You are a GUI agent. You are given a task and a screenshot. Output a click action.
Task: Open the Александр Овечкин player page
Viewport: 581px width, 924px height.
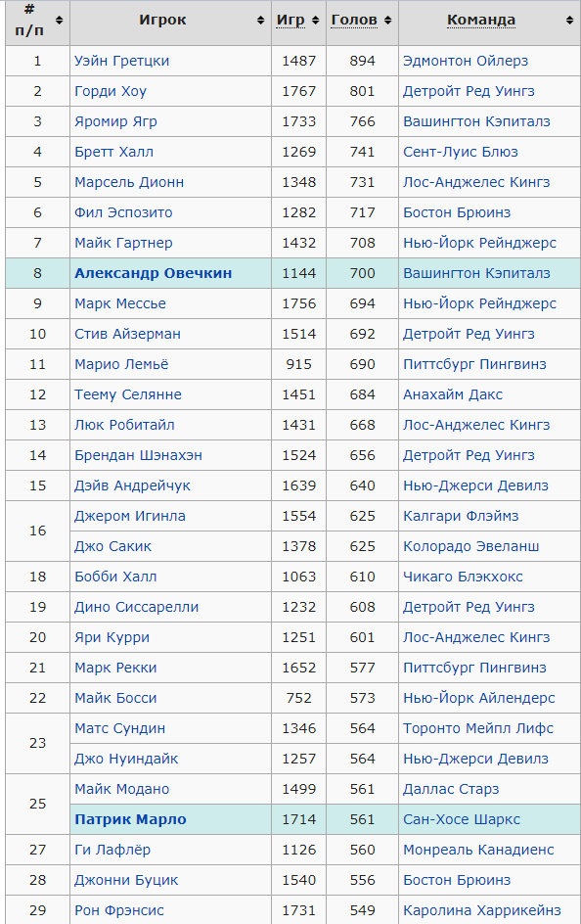tap(153, 273)
